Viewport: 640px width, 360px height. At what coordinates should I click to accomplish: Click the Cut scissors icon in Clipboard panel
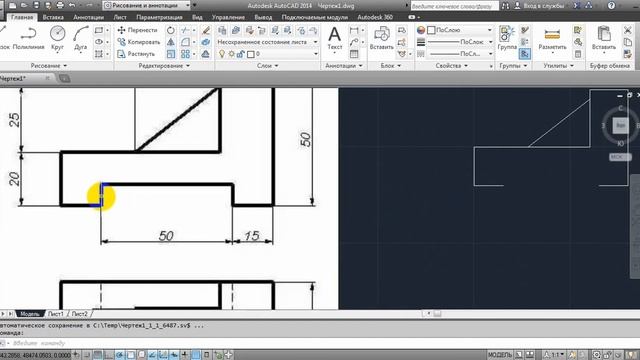pyautogui.click(x=628, y=30)
